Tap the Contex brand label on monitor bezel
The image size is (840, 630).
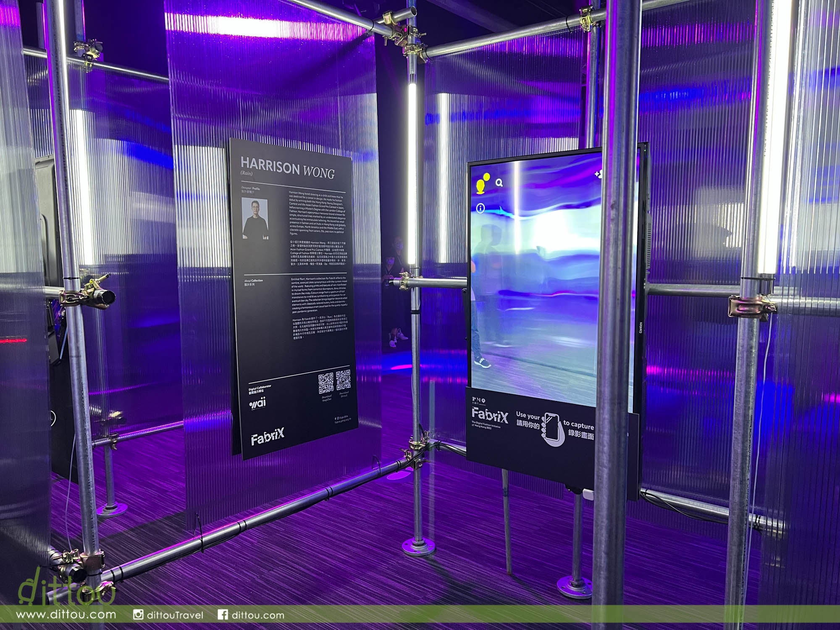coord(641,328)
